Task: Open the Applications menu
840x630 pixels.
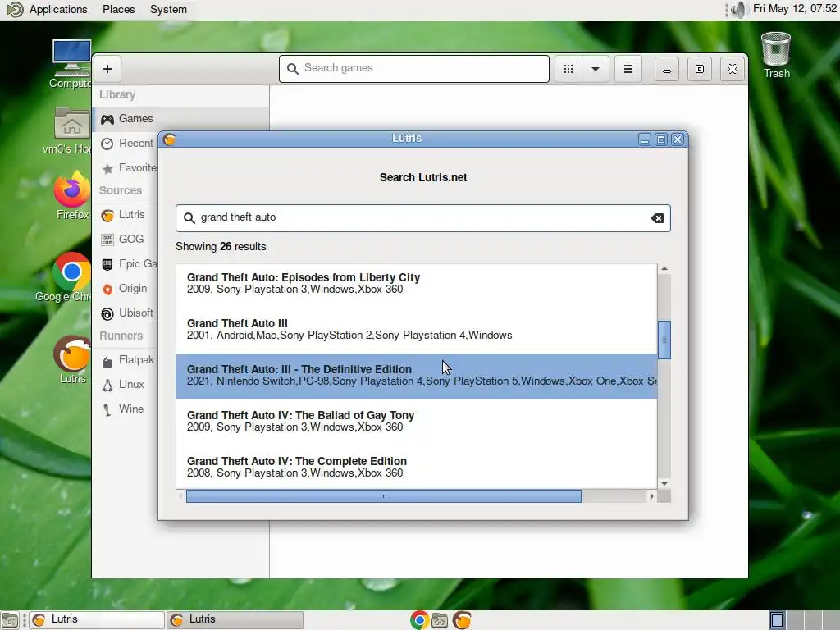Action: tap(58, 10)
